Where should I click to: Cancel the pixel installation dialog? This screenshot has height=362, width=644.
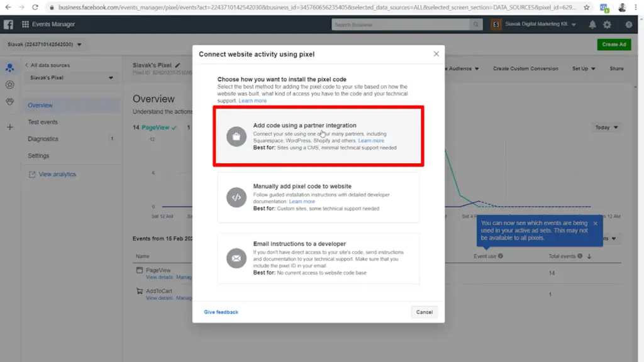click(425, 312)
